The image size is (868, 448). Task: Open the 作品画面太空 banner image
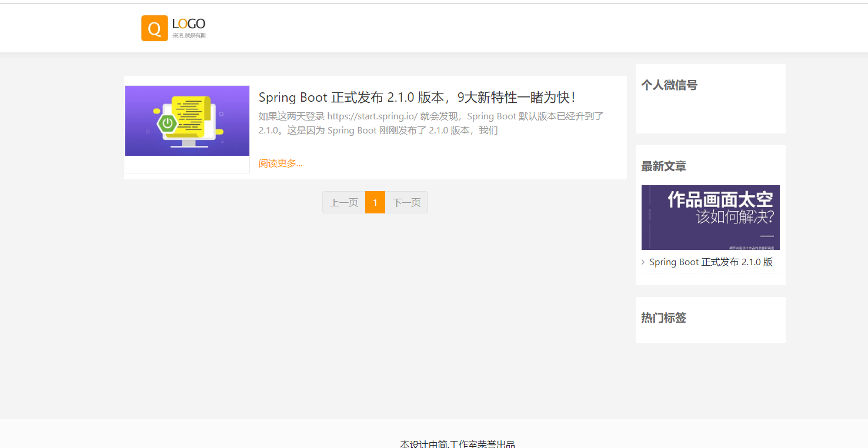710,218
